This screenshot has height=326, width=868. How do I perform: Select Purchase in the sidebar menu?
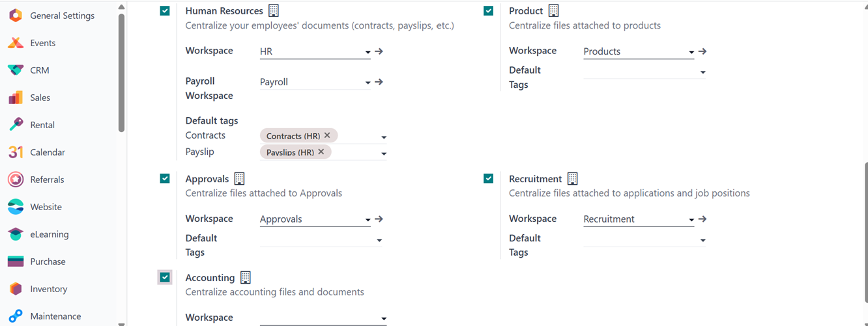coord(48,262)
